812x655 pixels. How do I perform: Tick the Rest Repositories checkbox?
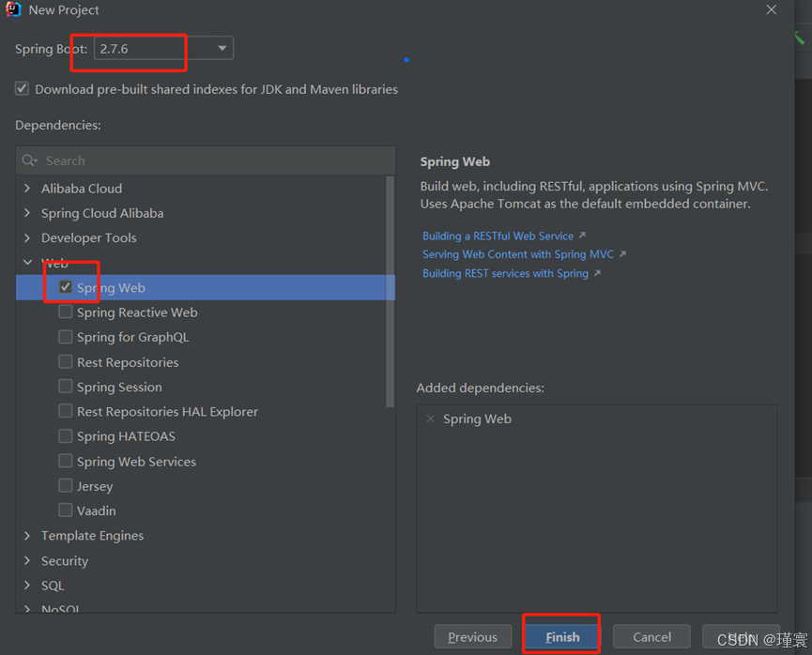[66, 361]
